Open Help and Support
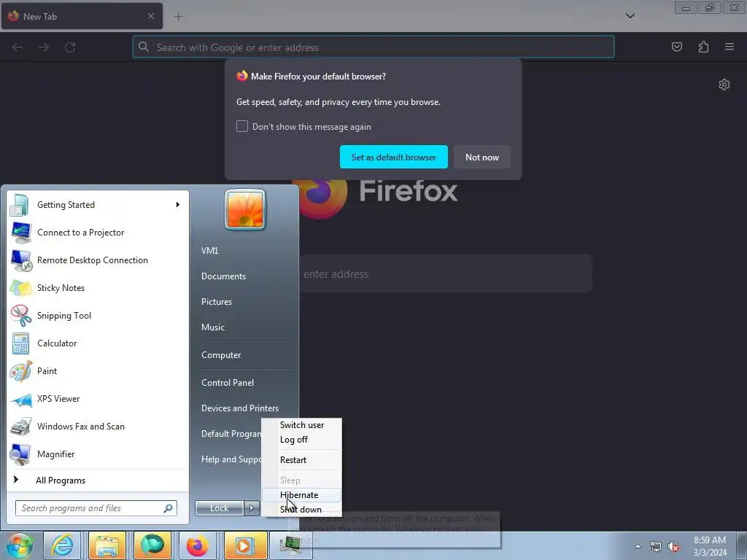This screenshot has height=560, width=747. pyautogui.click(x=231, y=459)
